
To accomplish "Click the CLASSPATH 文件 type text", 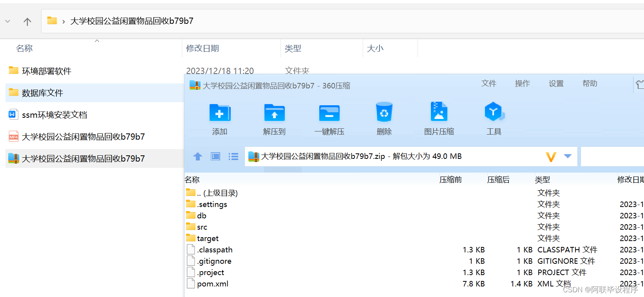I will 567,250.
